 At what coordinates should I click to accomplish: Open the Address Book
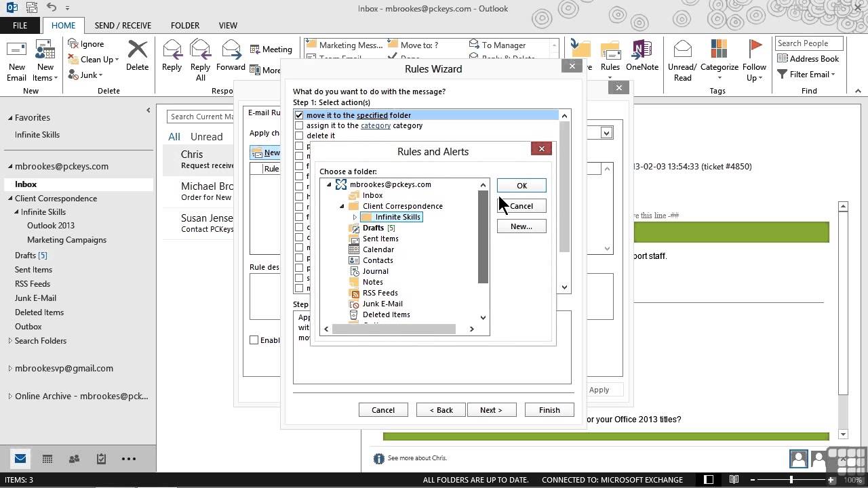(808, 59)
